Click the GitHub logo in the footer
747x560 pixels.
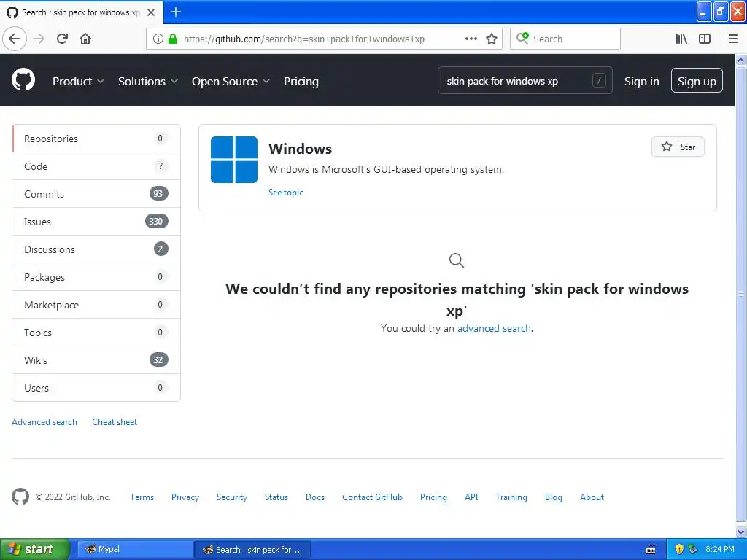(20, 497)
